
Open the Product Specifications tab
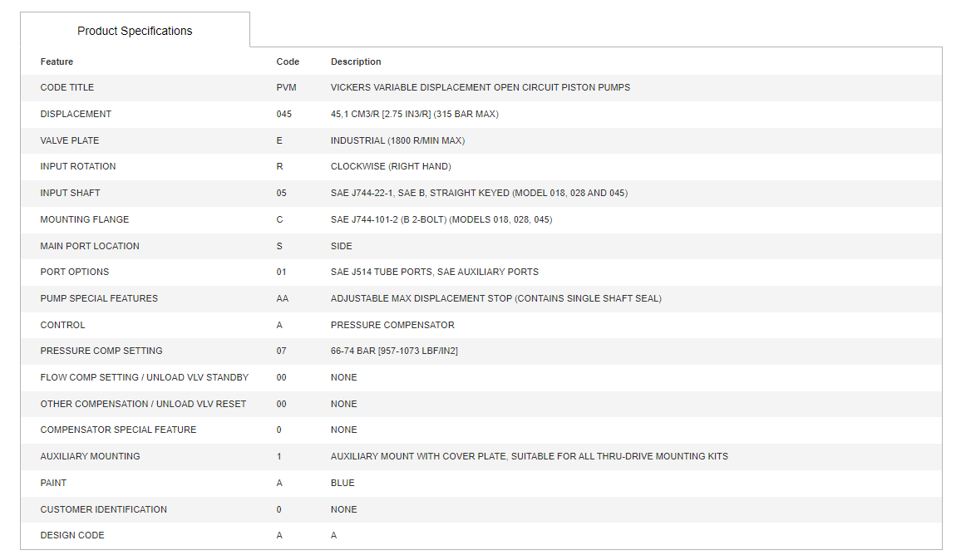tap(135, 30)
